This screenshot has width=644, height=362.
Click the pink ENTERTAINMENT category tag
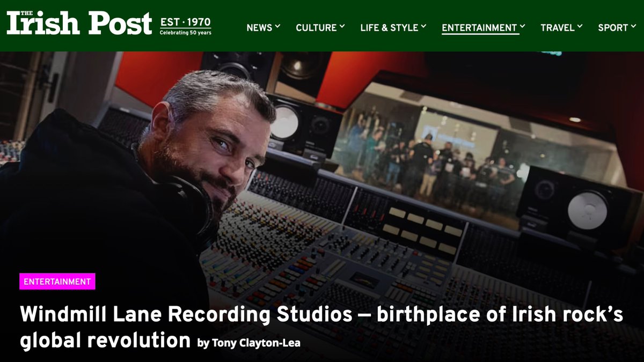57,282
